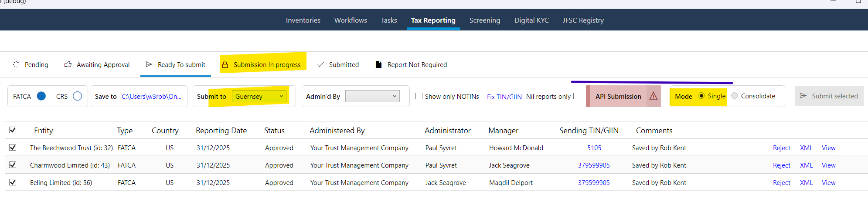Tick the Nil reports only checkbox
868x205 pixels.
click(x=577, y=96)
